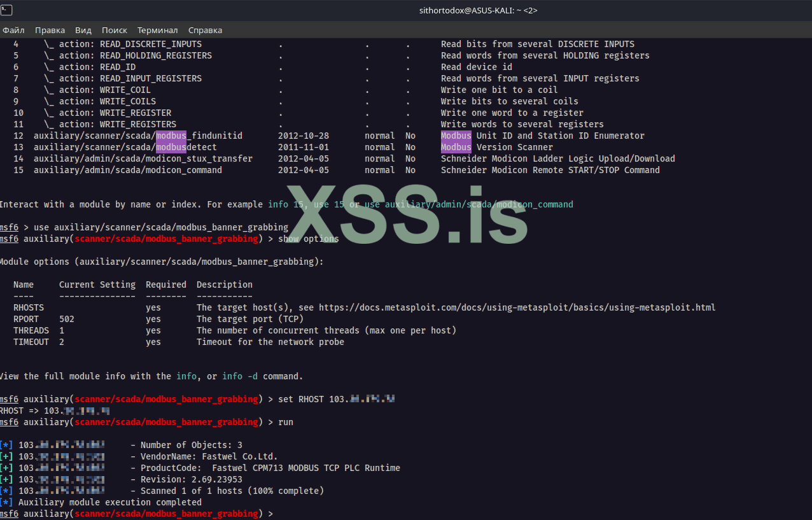
Task: Open the Правка menu
Action: click(50, 30)
